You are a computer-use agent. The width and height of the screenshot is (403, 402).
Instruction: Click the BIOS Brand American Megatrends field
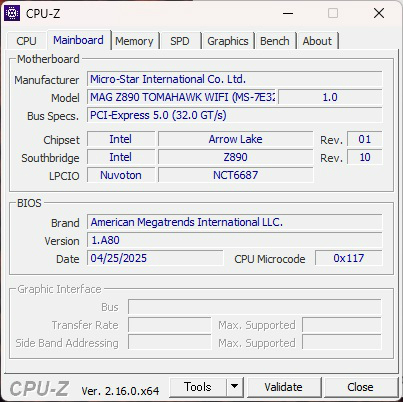(x=235, y=222)
